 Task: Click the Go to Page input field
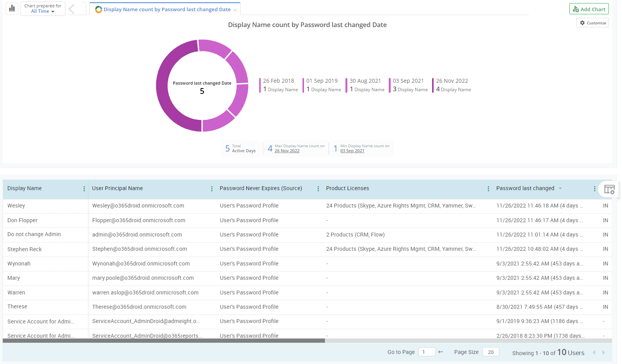(x=427, y=352)
